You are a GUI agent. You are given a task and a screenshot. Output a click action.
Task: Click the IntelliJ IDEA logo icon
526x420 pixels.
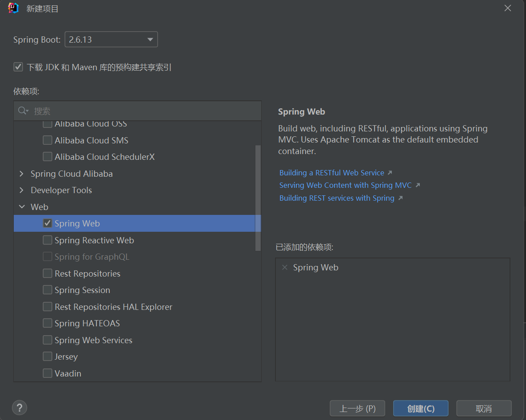[13, 8]
